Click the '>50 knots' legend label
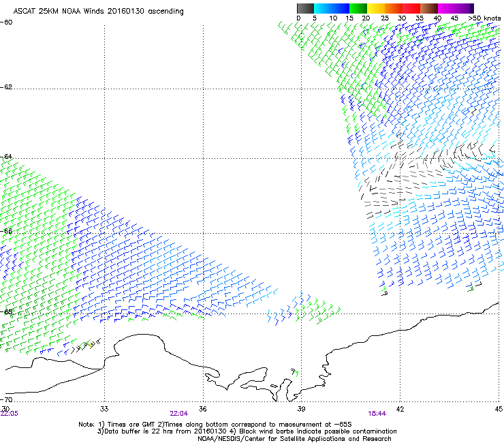This screenshot has height=443, width=504. coord(484,18)
